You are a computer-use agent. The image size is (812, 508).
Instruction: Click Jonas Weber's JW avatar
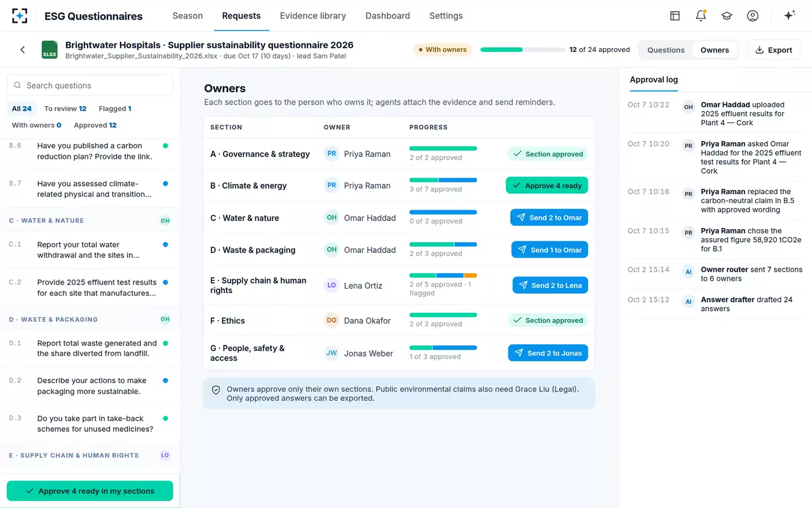coord(332,353)
